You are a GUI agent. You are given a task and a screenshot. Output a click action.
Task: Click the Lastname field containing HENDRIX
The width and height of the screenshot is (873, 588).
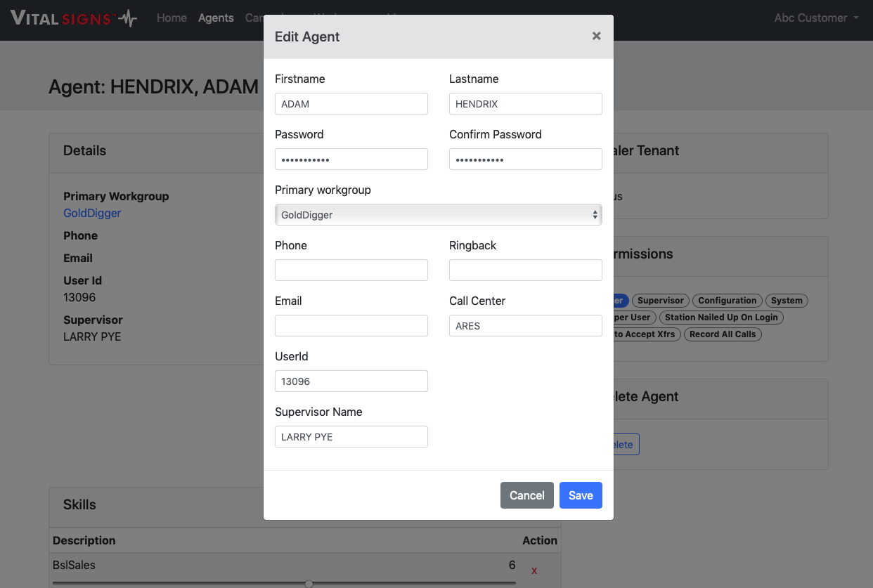click(525, 104)
